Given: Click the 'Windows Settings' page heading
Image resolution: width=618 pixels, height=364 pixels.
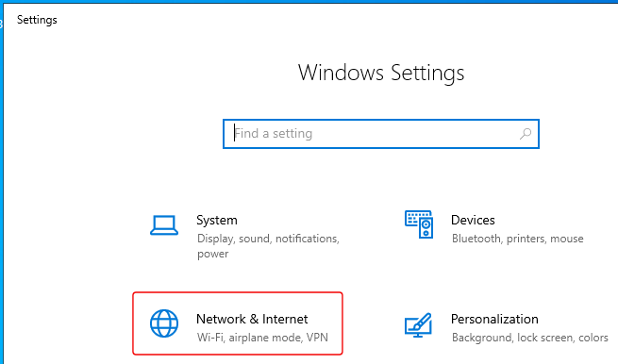Looking at the screenshot, I should pos(381,74).
